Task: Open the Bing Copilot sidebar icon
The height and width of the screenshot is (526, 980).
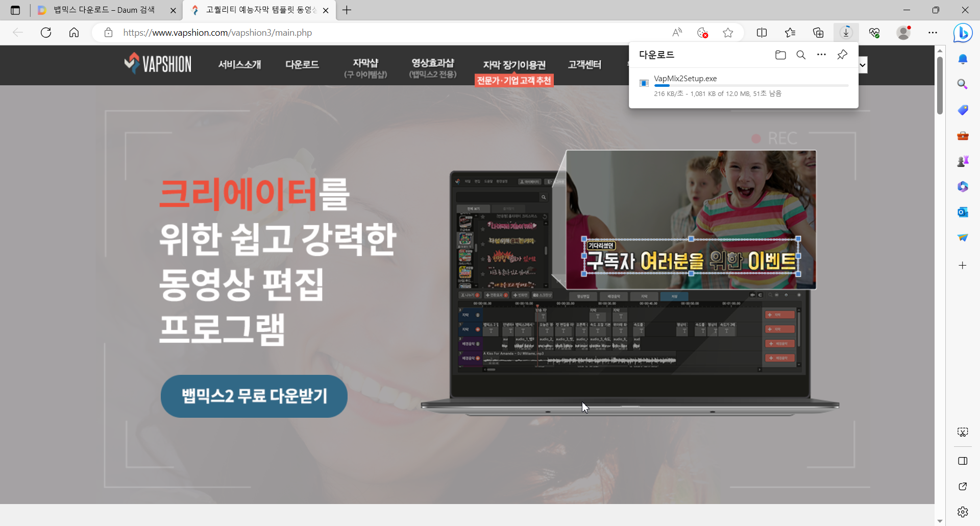Action: [963, 33]
